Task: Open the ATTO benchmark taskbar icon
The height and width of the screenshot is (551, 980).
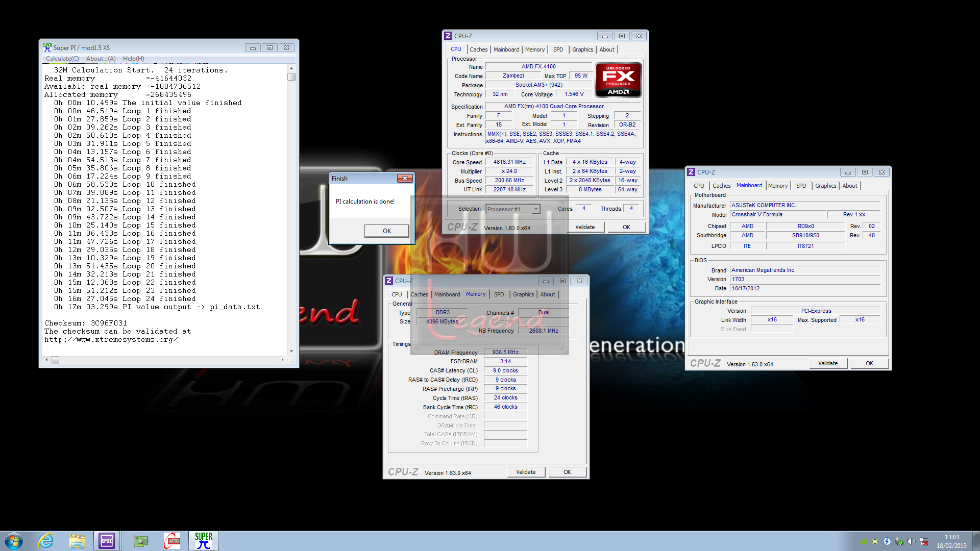Action: 172,541
